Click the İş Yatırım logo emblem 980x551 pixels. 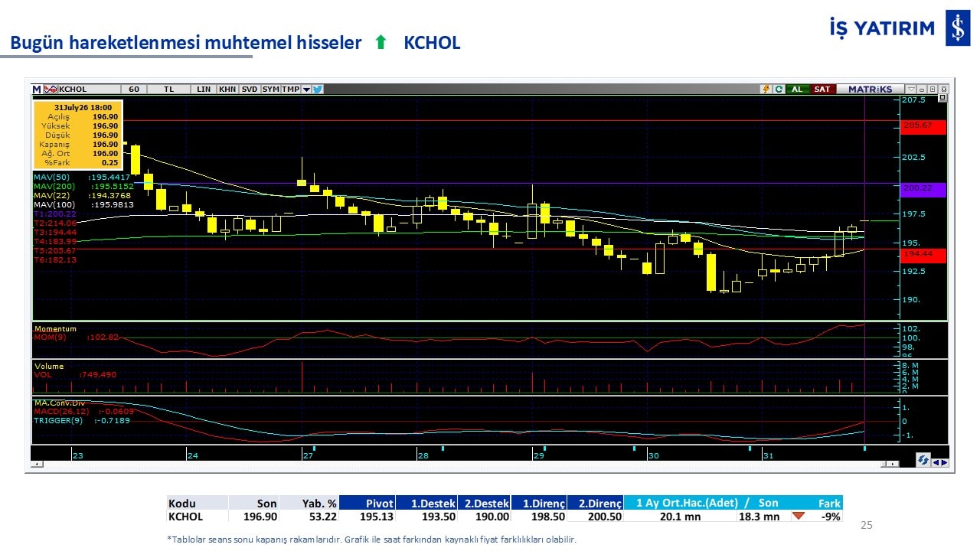pos(958,28)
